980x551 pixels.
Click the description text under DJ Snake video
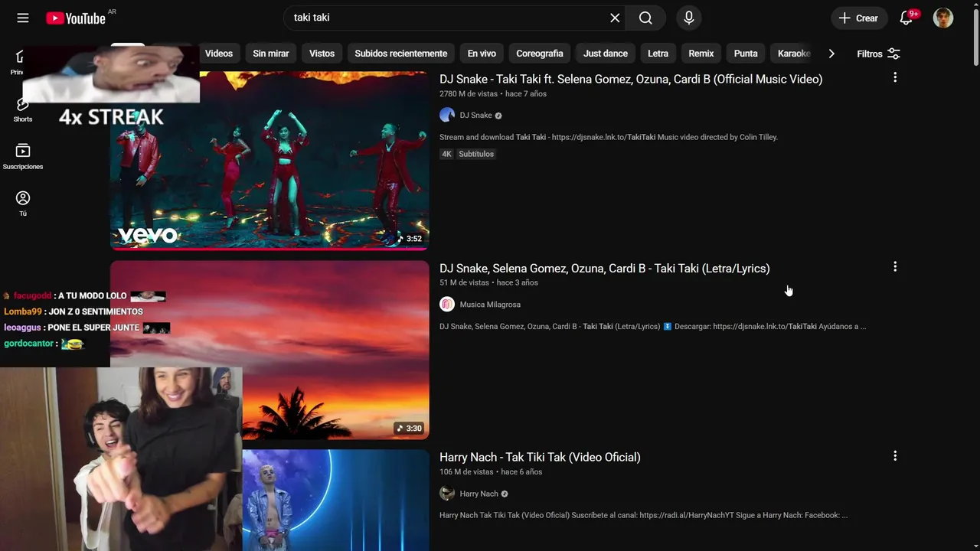click(609, 137)
